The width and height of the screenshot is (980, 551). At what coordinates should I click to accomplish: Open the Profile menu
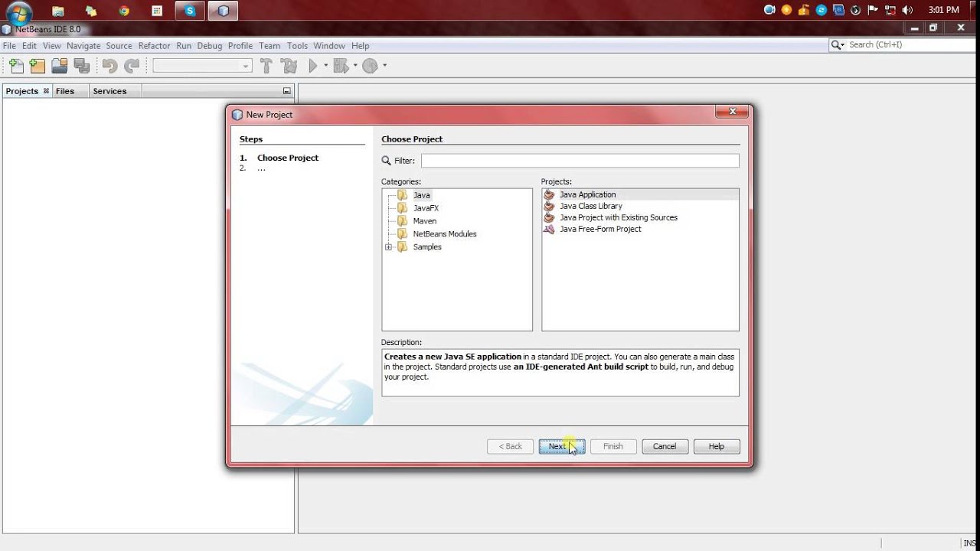(x=240, y=46)
